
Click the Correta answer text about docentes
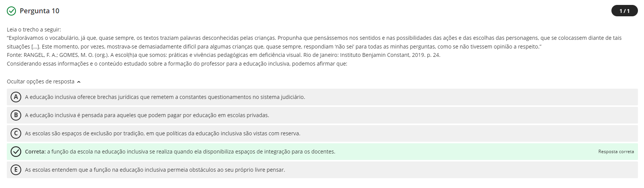point(180,152)
